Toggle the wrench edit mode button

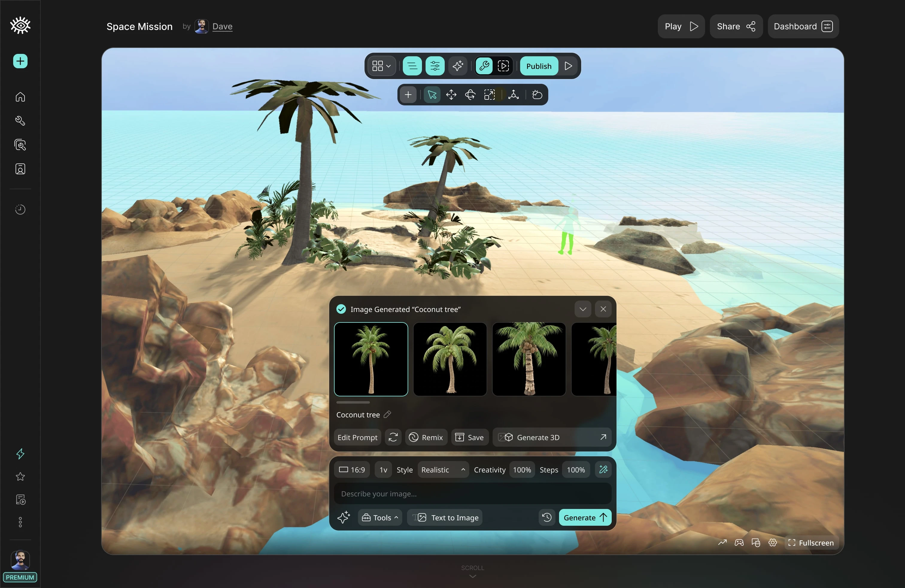tap(484, 66)
